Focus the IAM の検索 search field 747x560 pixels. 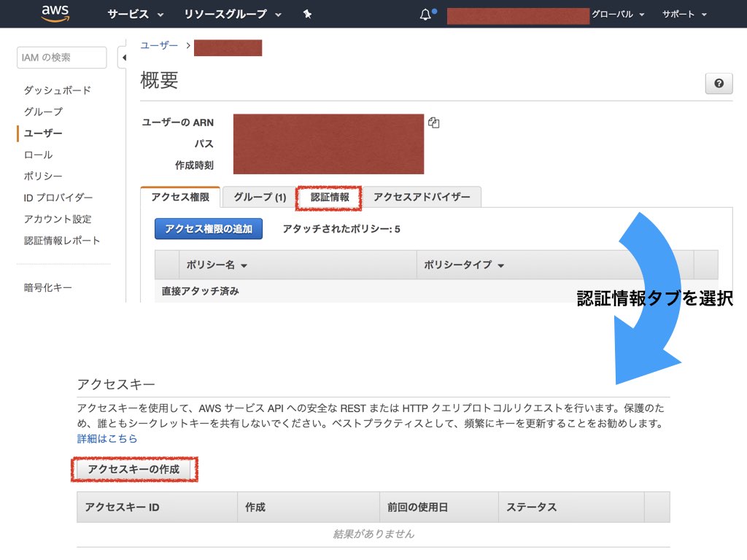pyautogui.click(x=61, y=58)
